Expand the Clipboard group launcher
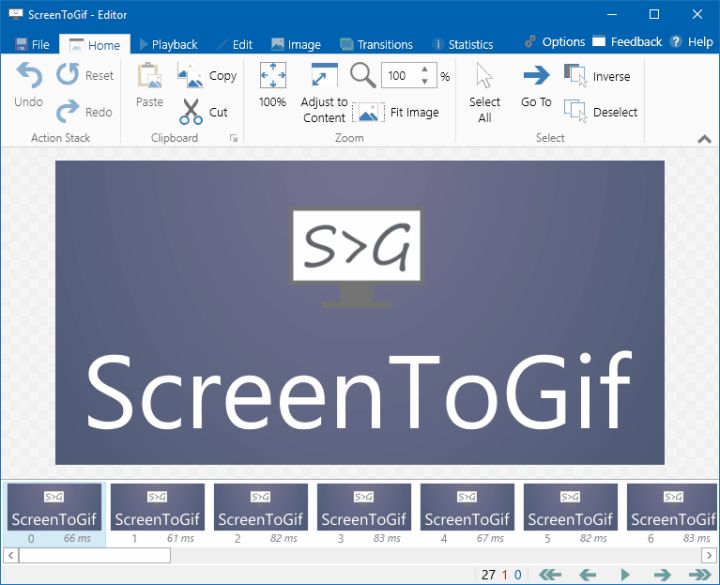This screenshot has height=585, width=720. (x=234, y=138)
